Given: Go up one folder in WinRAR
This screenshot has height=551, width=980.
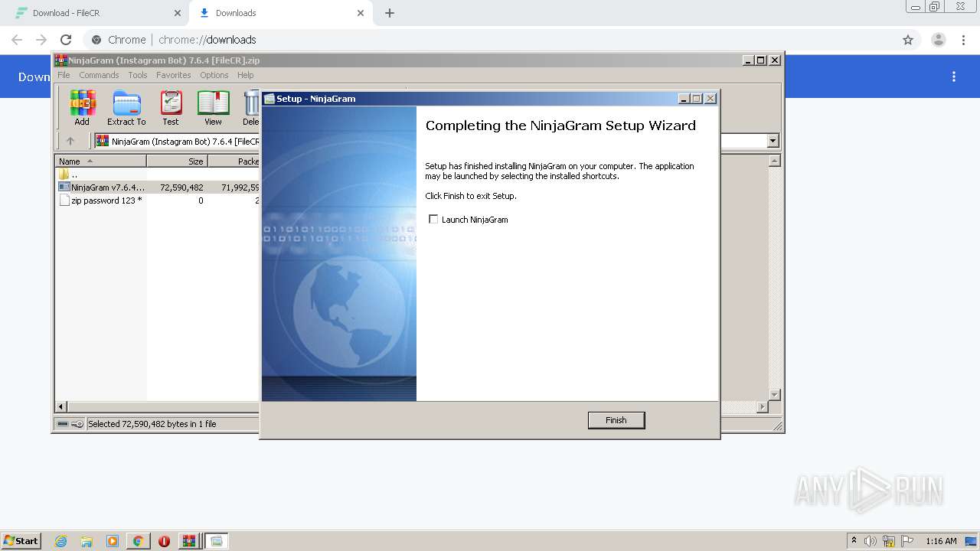Looking at the screenshot, I should click(x=70, y=141).
